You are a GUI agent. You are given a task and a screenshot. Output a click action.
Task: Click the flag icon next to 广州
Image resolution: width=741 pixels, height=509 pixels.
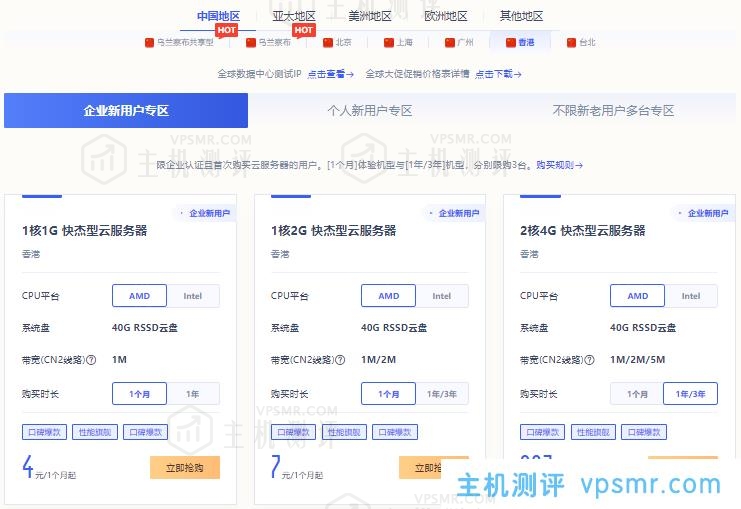pos(450,43)
